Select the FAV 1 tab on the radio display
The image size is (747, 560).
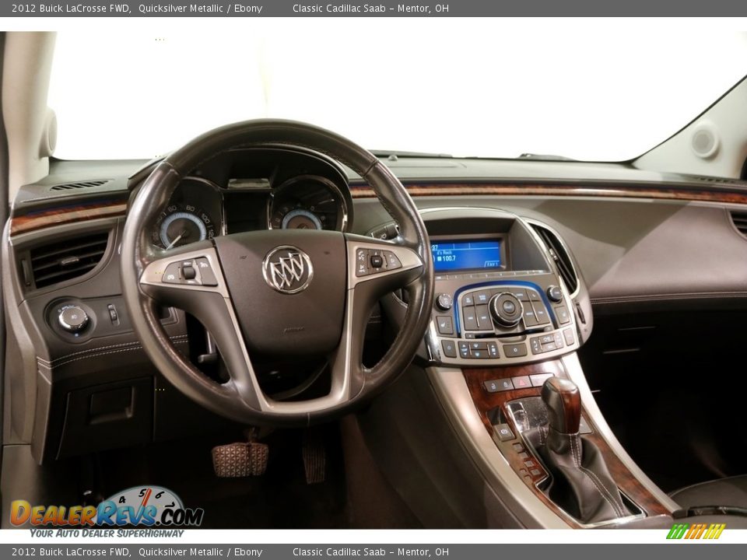click(492, 264)
